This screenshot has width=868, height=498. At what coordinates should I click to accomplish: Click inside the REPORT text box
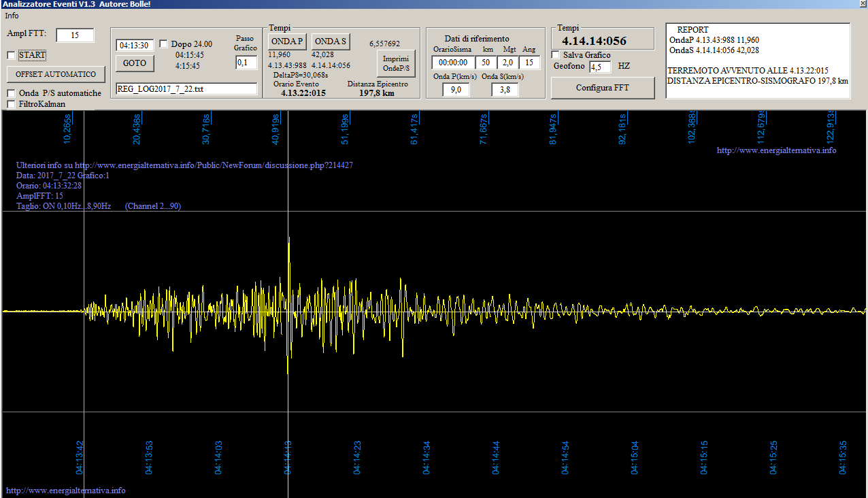click(x=758, y=61)
